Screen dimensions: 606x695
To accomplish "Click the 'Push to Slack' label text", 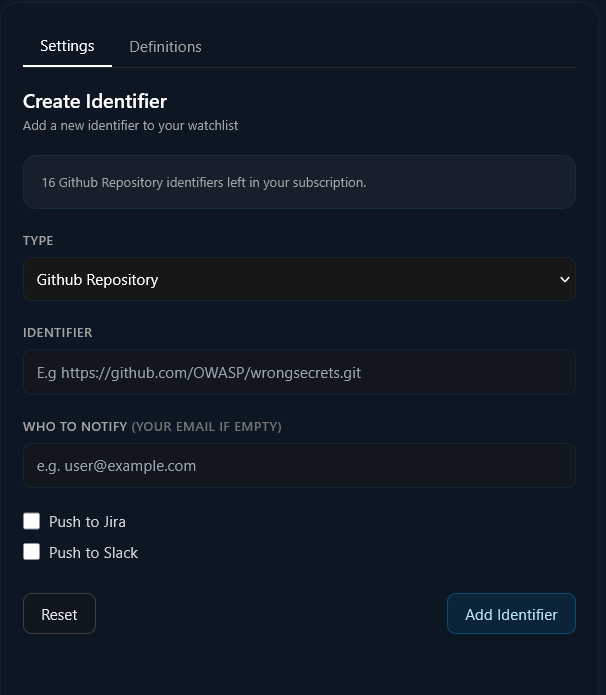I will (93, 553).
